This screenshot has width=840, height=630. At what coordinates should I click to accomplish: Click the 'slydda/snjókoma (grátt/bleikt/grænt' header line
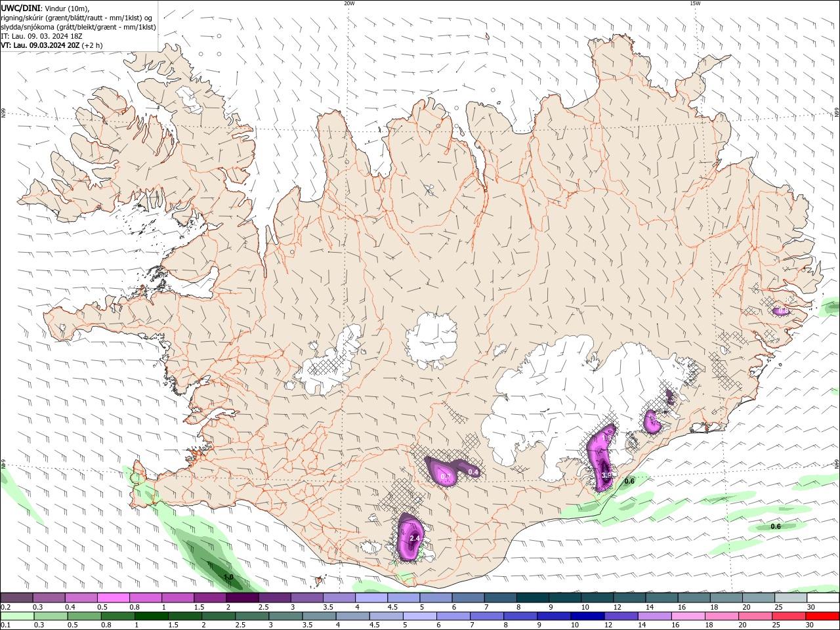[x=78, y=27]
